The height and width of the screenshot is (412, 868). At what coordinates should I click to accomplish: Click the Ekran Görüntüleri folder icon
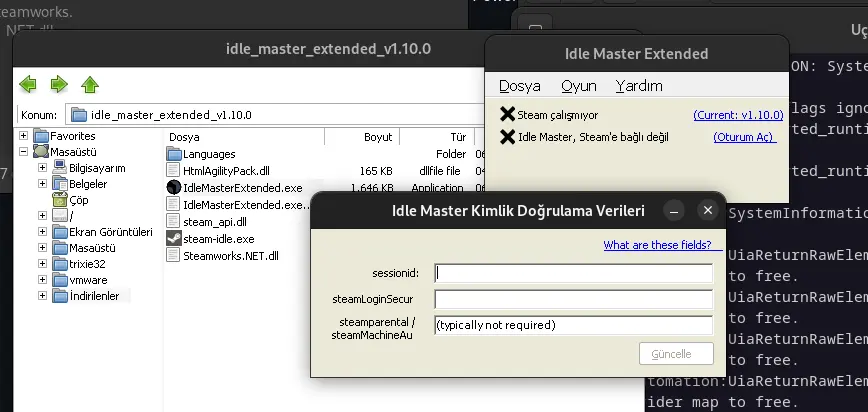point(60,231)
